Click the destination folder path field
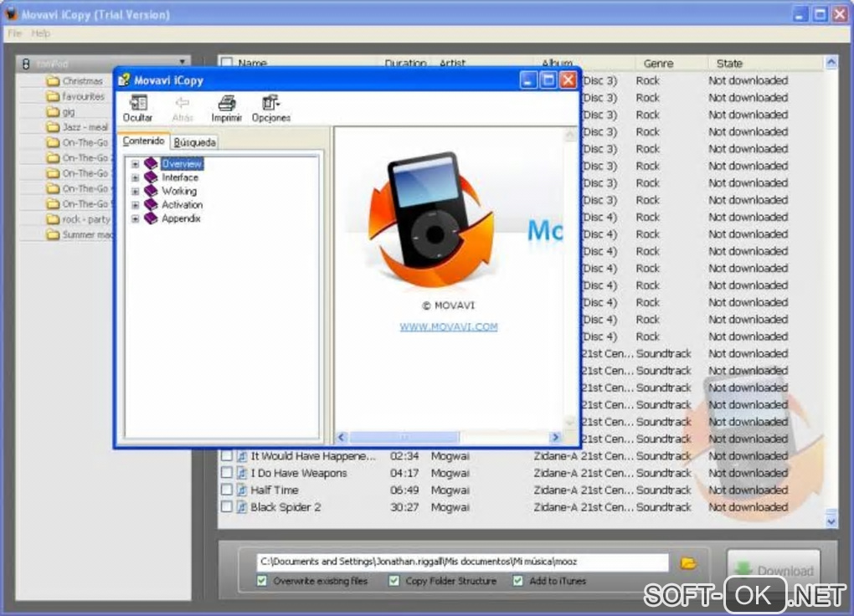The width and height of the screenshot is (854, 616). click(x=462, y=562)
